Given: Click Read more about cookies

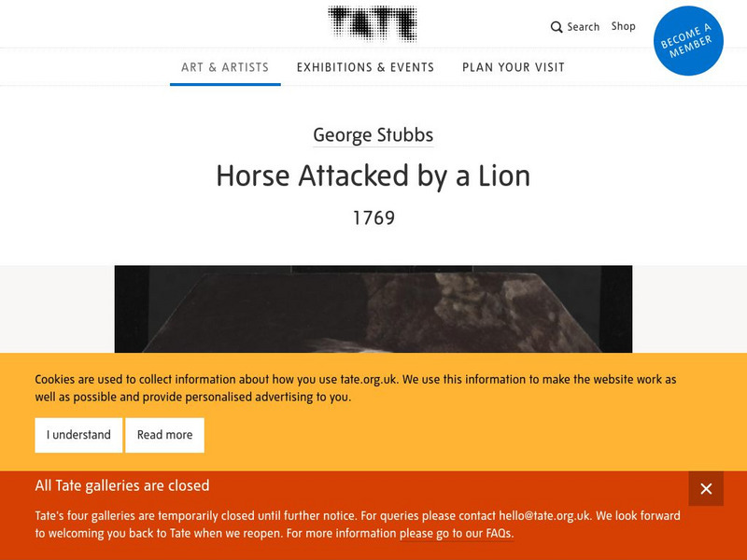Looking at the screenshot, I should 165,435.
